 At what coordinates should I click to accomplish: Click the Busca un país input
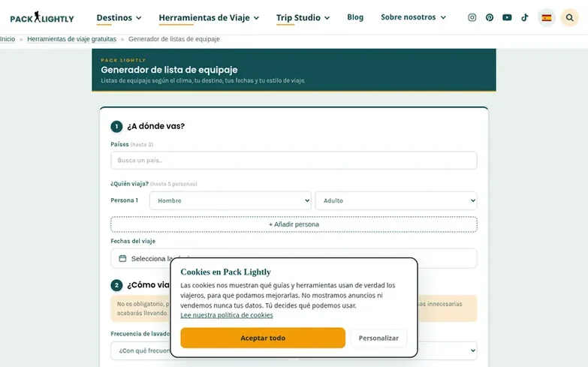[294, 160]
